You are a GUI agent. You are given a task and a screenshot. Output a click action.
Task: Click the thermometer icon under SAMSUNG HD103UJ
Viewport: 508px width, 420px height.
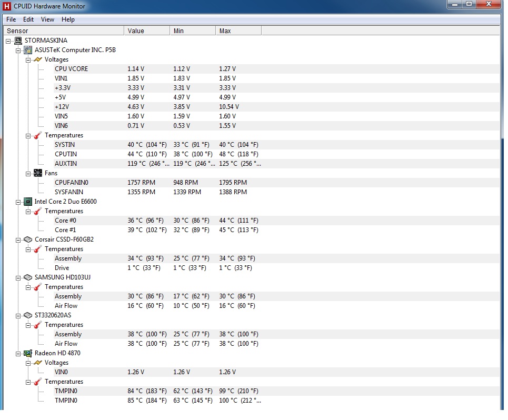coord(38,287)
